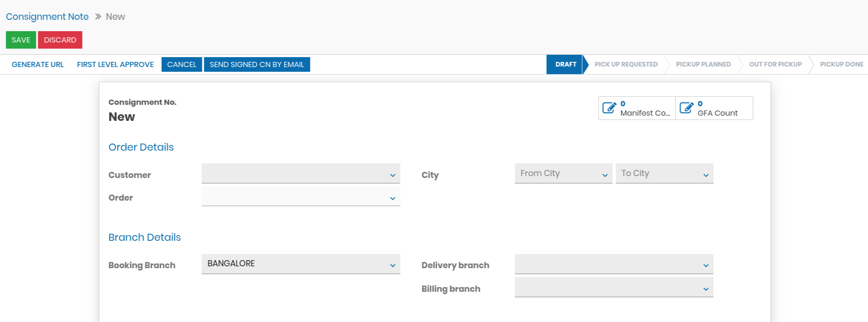
Task: Change the Booking Branch from BANGALORE
Action: tap(300, 264)
